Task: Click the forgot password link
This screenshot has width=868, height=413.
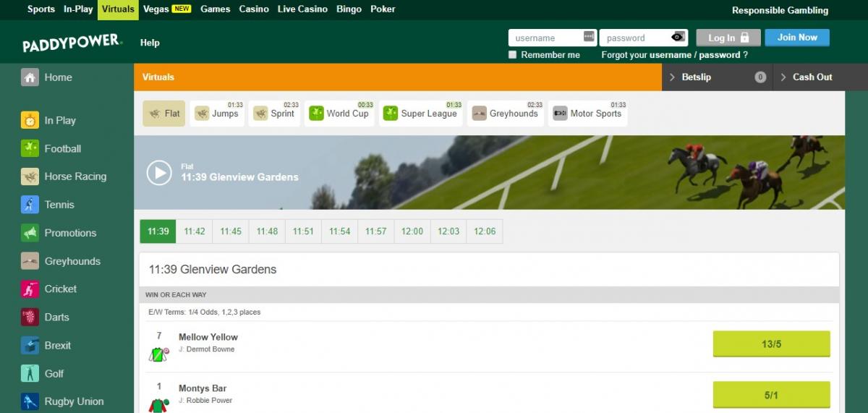Action: tap(720, 55)
